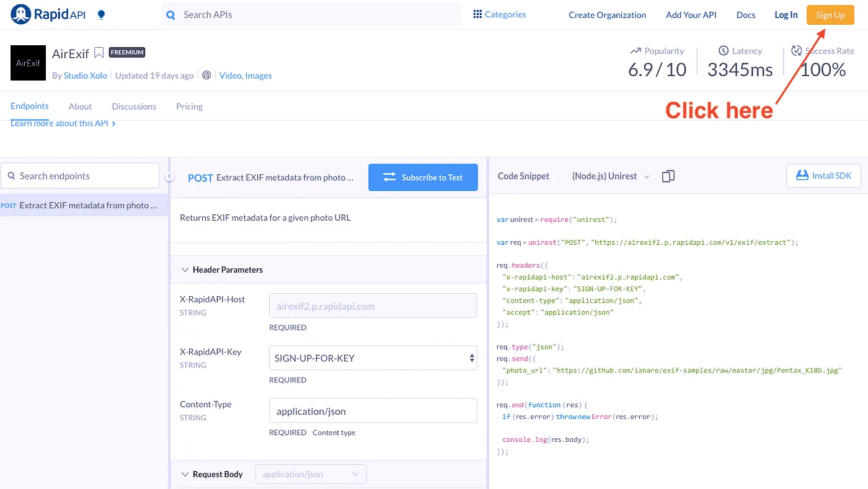Collapse the endpoints sidebar arrow
The image size is (868, 489).
click(x=169, y=177)
